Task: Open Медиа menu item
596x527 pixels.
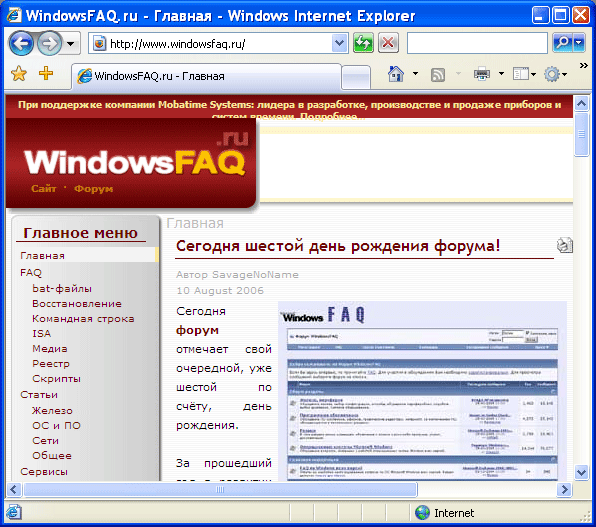Action: point(50,349)
